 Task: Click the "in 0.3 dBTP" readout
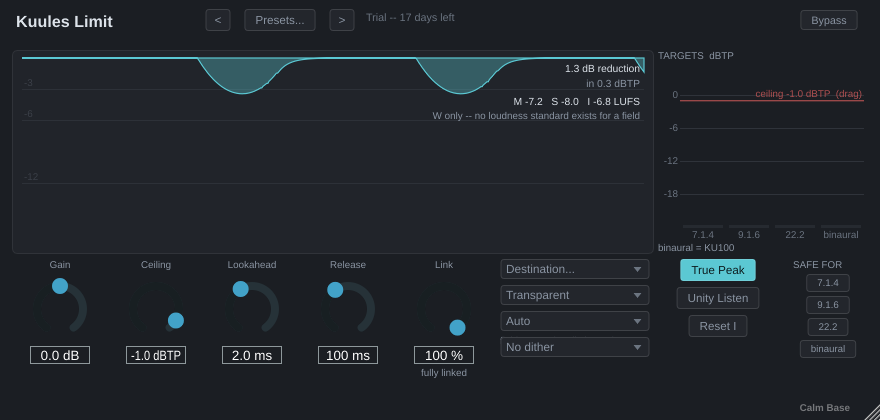click(613, 84)
